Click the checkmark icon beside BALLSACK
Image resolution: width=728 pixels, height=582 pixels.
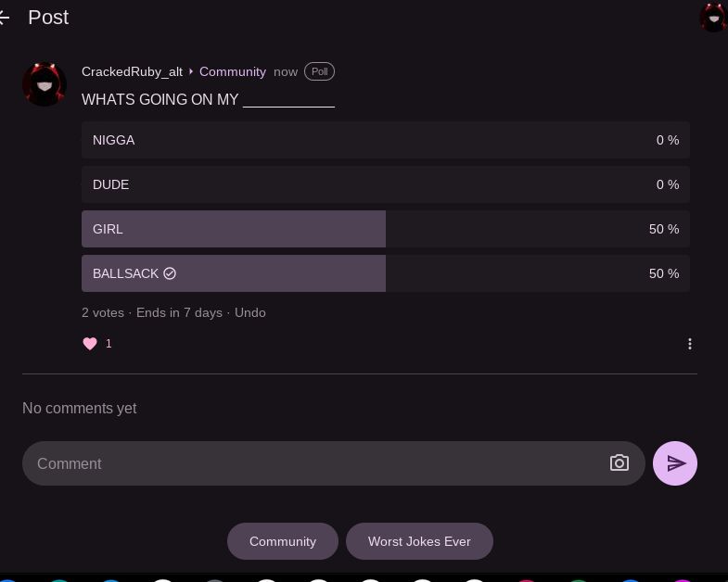pos(170,273)
